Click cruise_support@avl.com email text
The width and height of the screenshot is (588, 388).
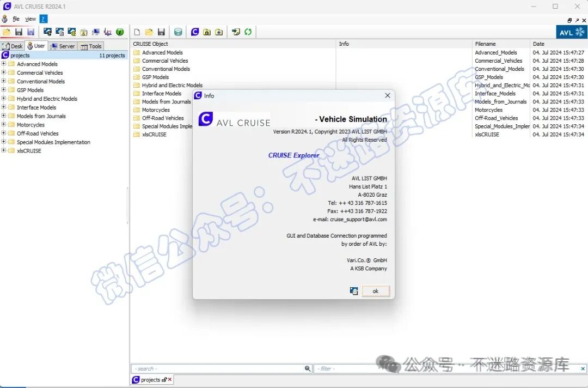point(358,219)
